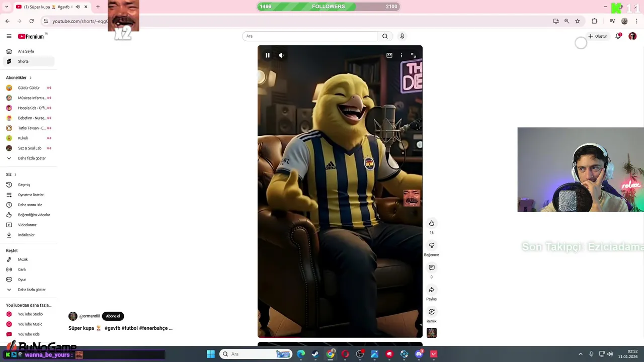Mute the tab via speaker icon

click(x=77, y=7)
